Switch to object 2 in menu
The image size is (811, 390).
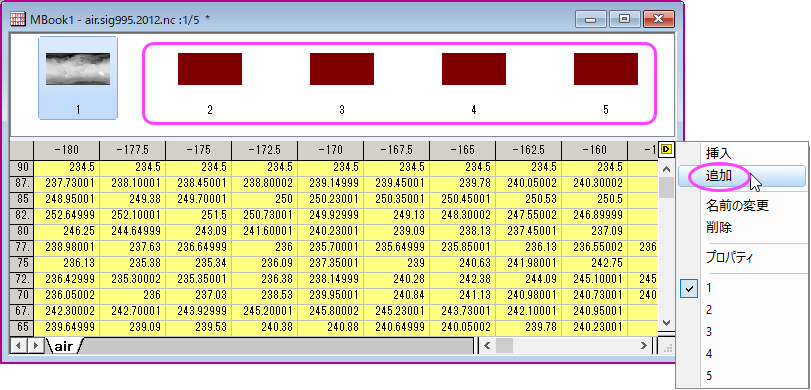(741, 310)
